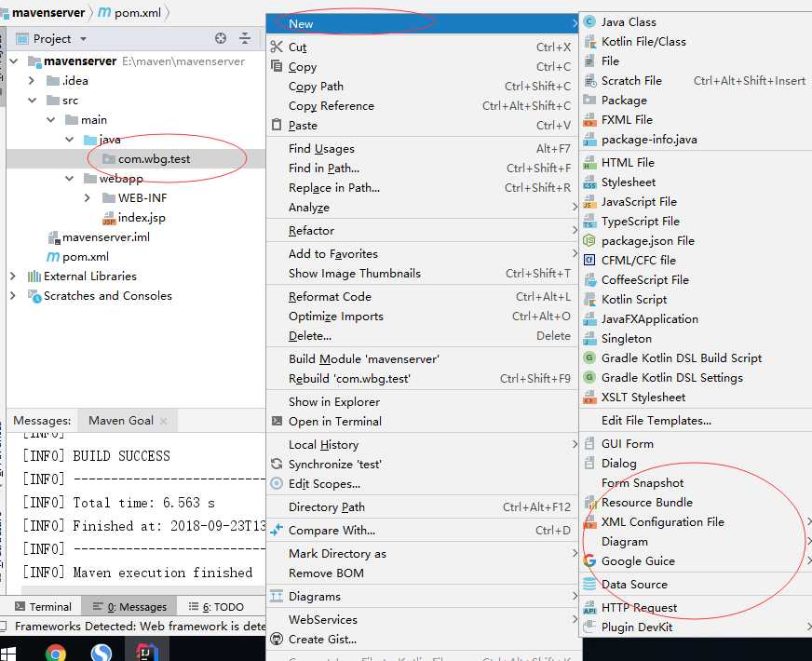812x661 pixels.
Task: Select the com.wbg.test package
Action: click(154, 159)
